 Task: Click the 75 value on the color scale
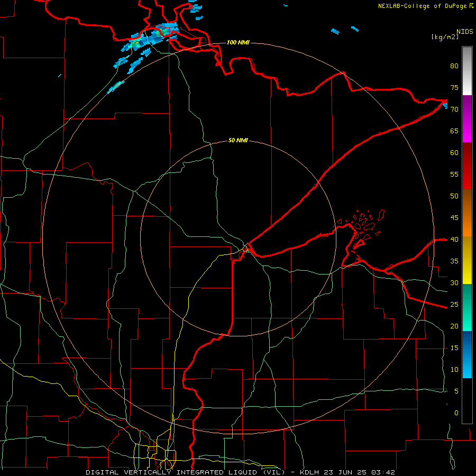[x=454, y=87]
